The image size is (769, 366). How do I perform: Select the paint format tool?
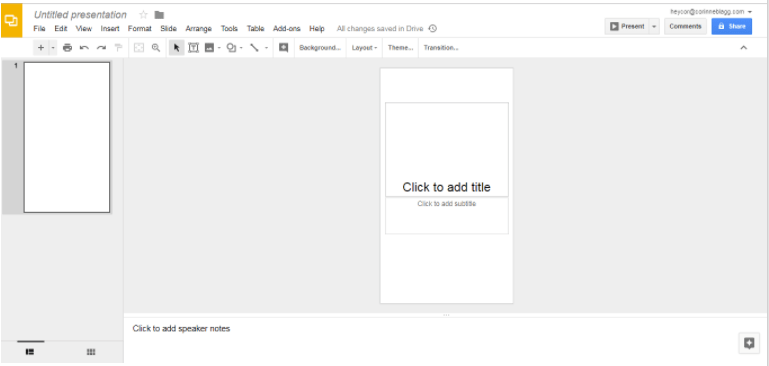118,48
